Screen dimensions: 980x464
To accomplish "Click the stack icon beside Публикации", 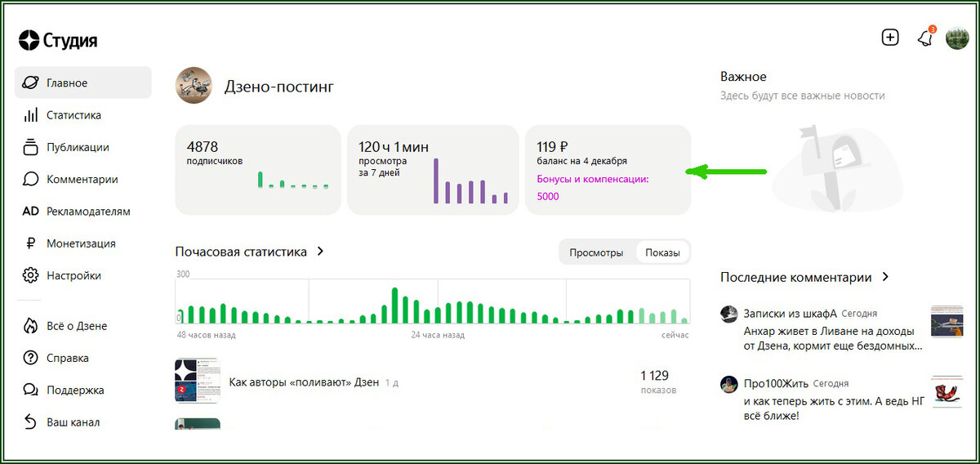I will point(31,147).
